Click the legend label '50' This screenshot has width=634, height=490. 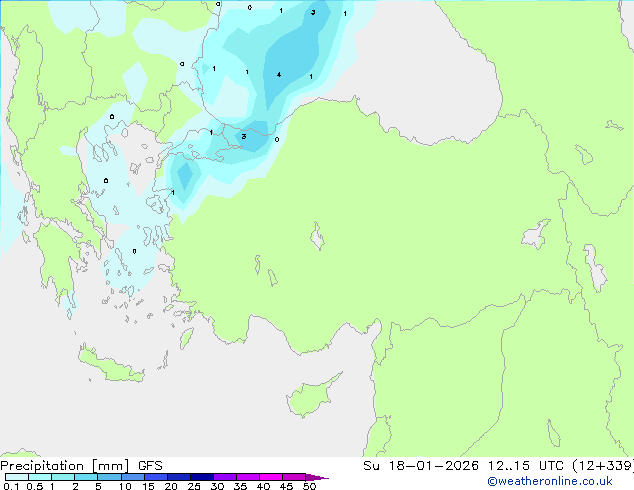(309, 486)
